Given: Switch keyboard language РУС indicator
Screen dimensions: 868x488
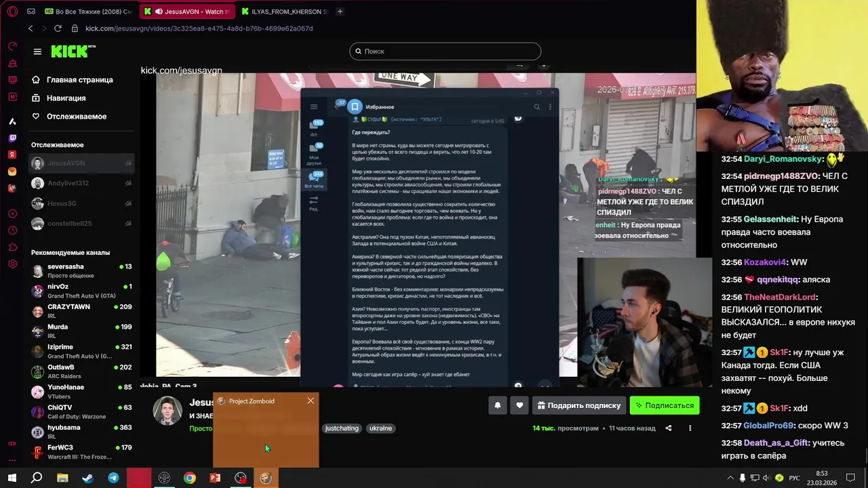Looking at the screenshot, I should (795, 478).
